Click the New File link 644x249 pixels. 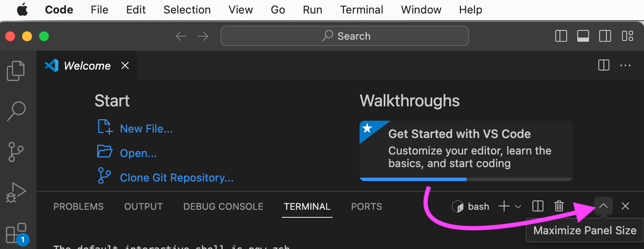tap(146, 129)
